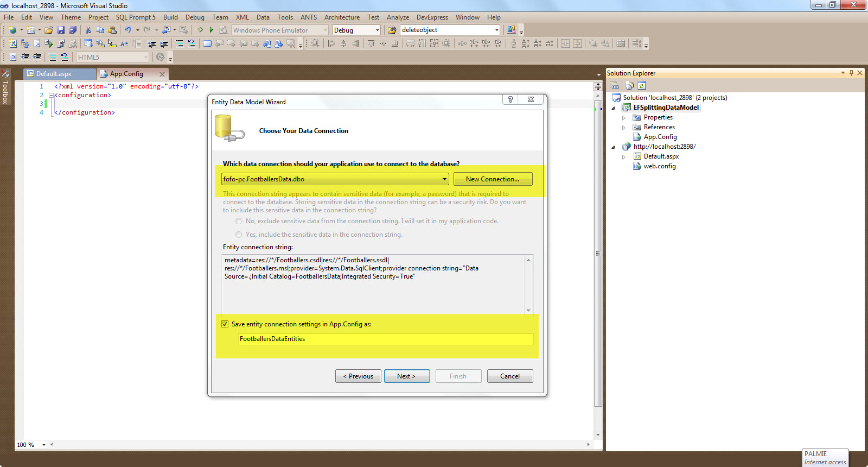
Task: Select App.Config in Solution Explorer tree
Action: (x=660, y=137)
